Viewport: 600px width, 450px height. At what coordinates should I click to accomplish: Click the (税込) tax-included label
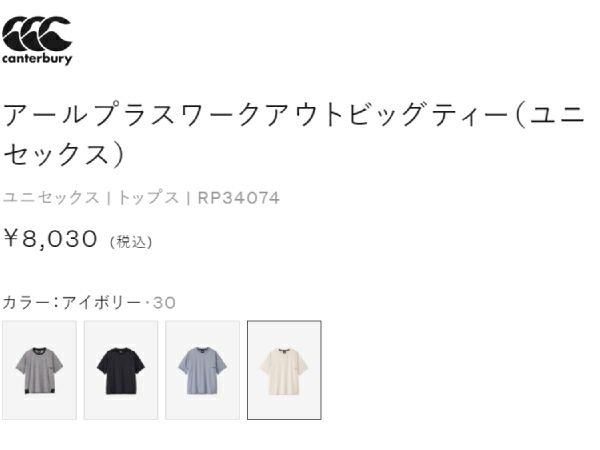[131, 241]
